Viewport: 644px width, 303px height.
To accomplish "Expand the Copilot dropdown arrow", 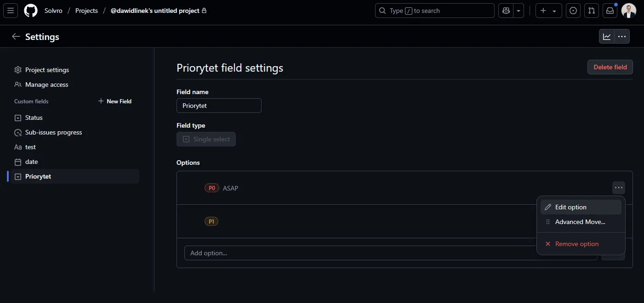I will pos(519,11).
